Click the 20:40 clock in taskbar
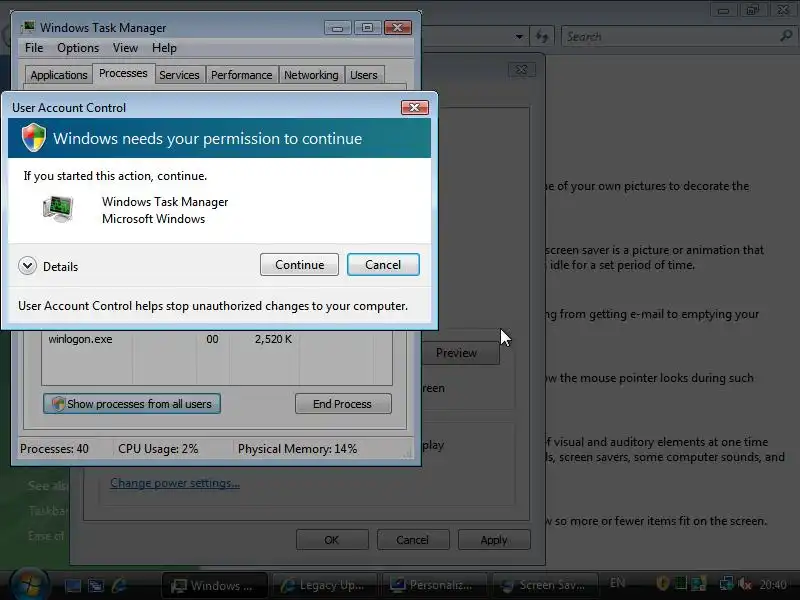This screenshot has width=800, height=600. click(x=773, y=584)
